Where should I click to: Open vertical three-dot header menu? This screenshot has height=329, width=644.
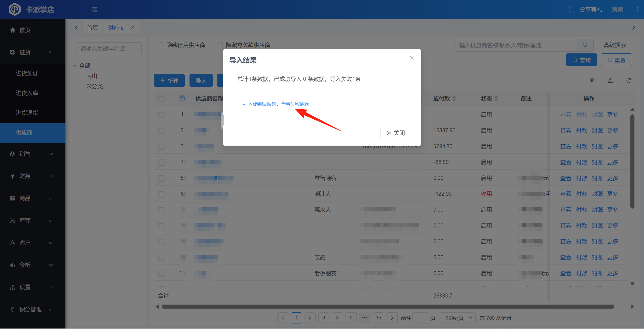[x=637, y=10]
